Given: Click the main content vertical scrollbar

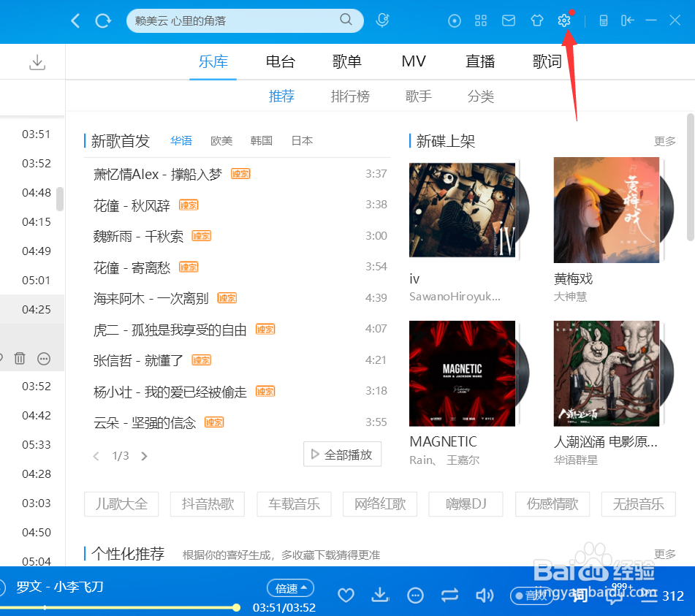Looking at the screenshot, I should coord(690,178).
